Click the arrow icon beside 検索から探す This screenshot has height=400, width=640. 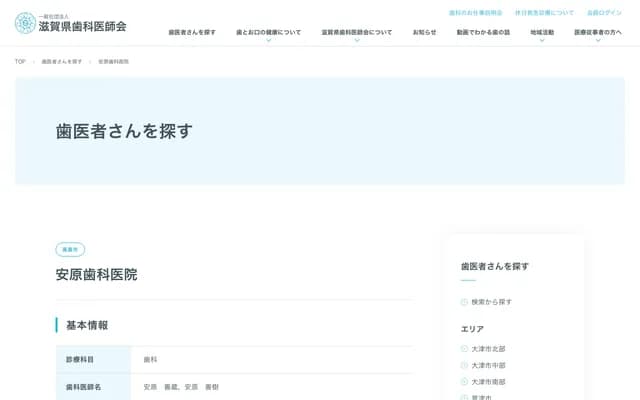(x=464, y=302)
